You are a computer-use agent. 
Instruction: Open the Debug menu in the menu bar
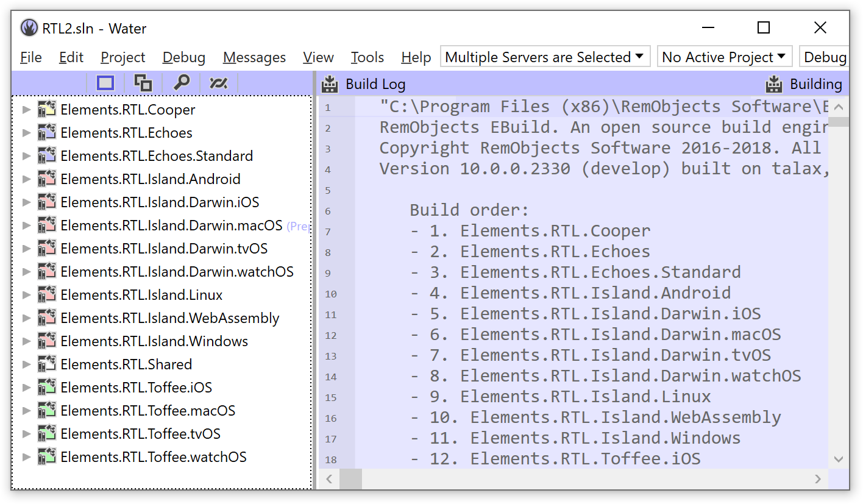click(x=184, y=57)
